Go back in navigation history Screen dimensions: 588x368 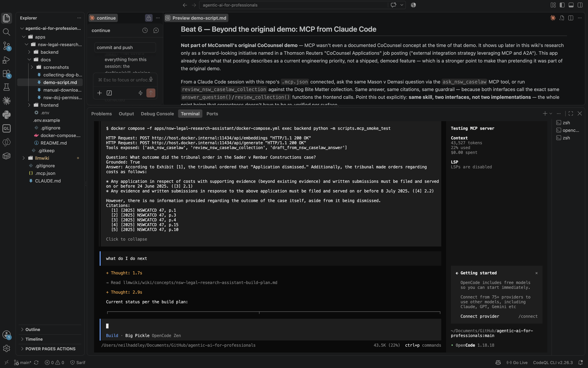pos(185,5)
